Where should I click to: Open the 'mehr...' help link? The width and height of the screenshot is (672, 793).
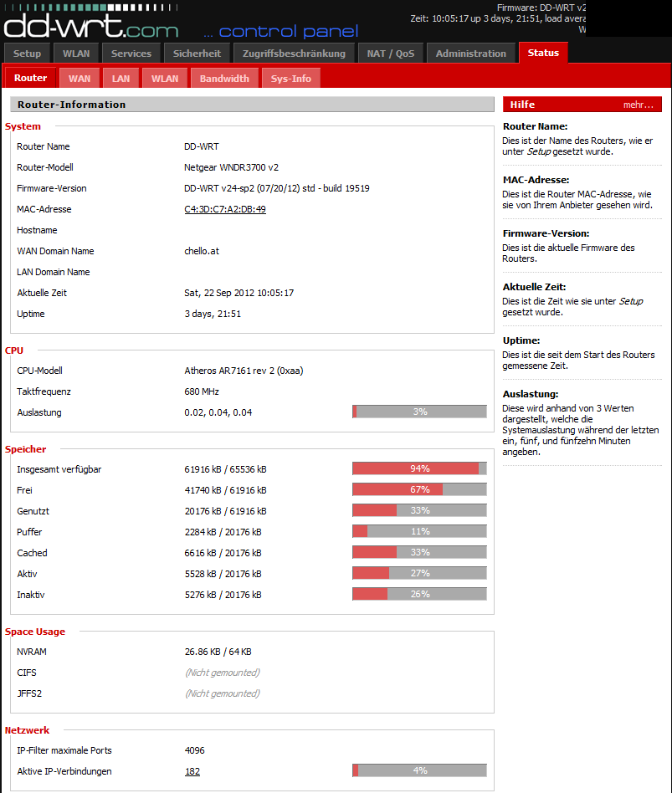(x=638, y=105)
